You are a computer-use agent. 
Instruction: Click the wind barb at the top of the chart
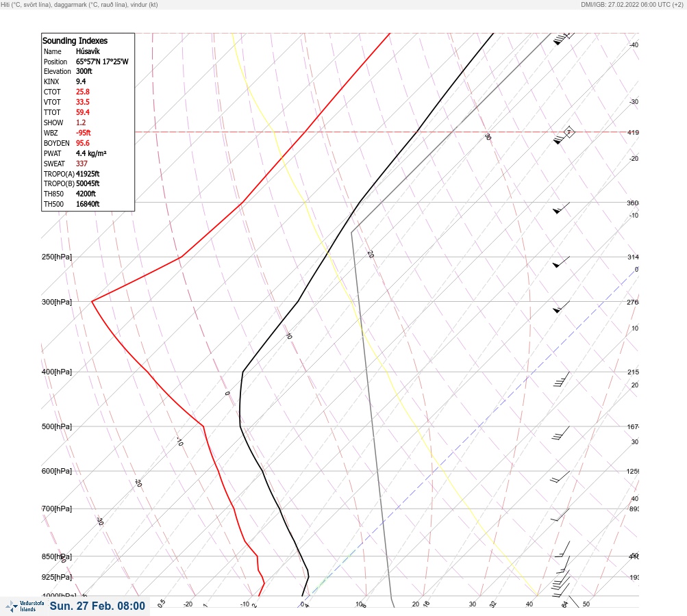[x=564, y=38]
